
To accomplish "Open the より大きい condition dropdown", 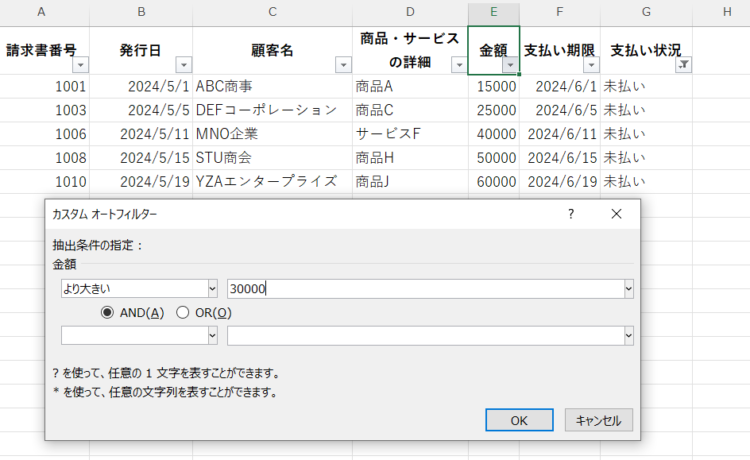I will (x=213, y=289).
